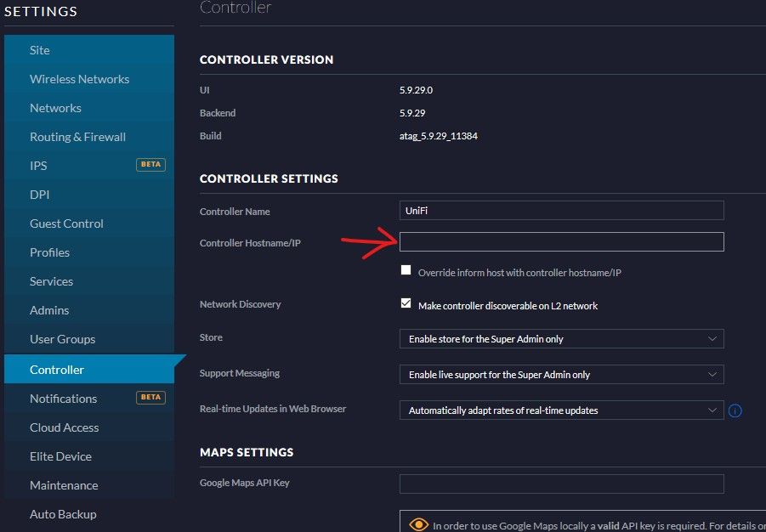Image resolution: width=766 pixels, height=532 pixels.
Task: Select DPI in the sidebar
Action: click(x=89, y=195)
